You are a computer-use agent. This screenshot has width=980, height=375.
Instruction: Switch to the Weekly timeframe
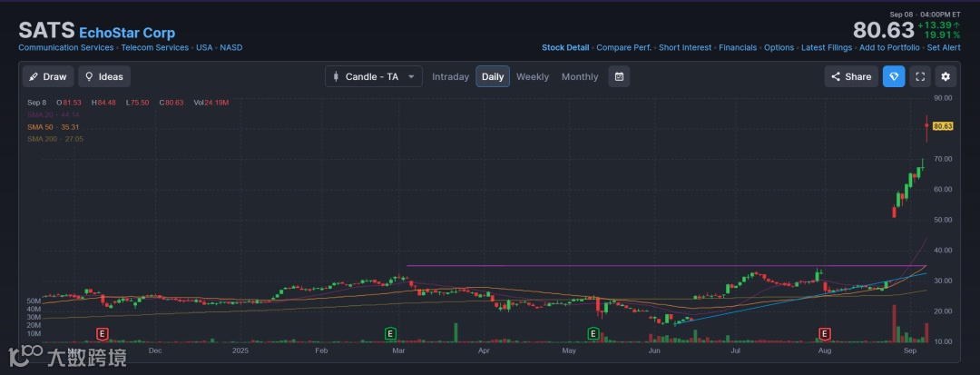(533, 76)
